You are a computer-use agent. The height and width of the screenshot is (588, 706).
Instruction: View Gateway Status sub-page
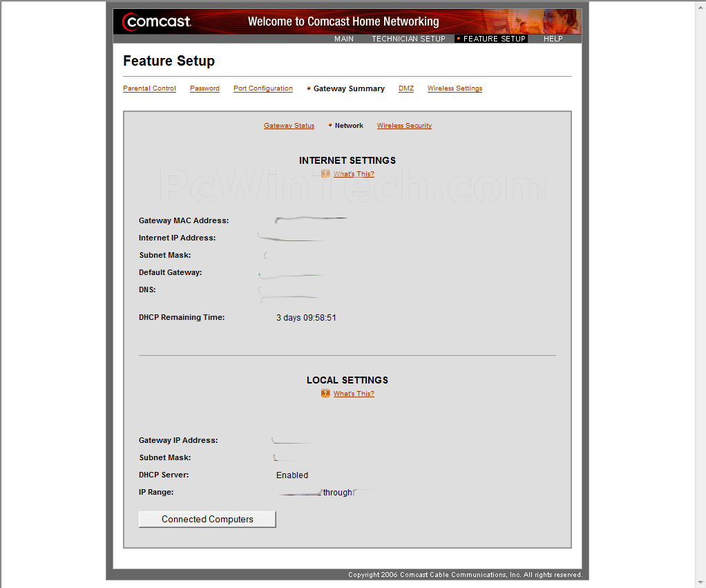289,126
